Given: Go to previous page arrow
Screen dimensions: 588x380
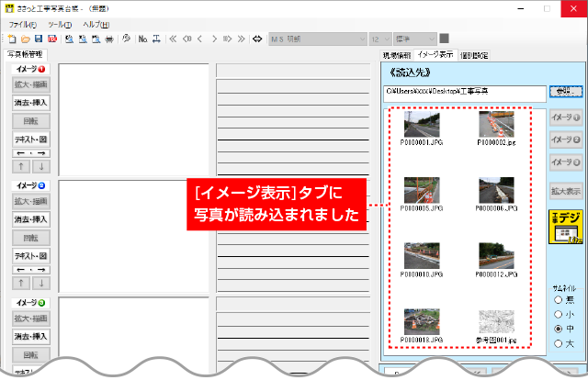Looking at the screenshot, I should click(200, 39).
